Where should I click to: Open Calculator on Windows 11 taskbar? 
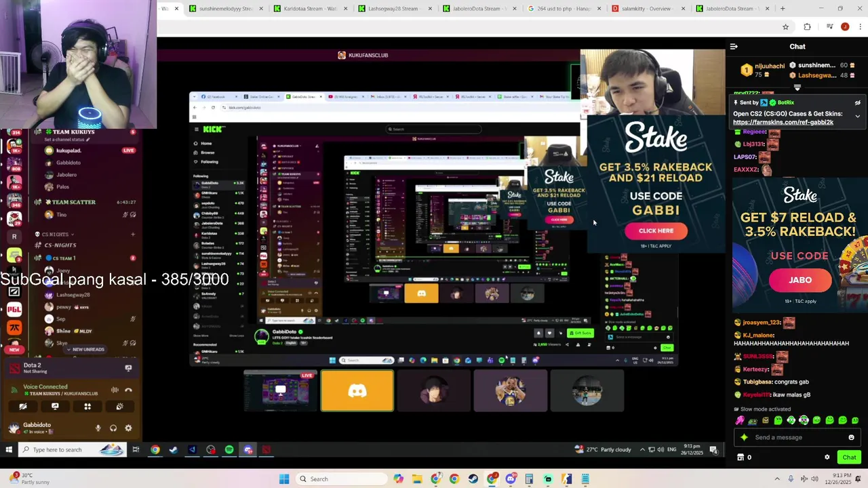pos(529,479)
